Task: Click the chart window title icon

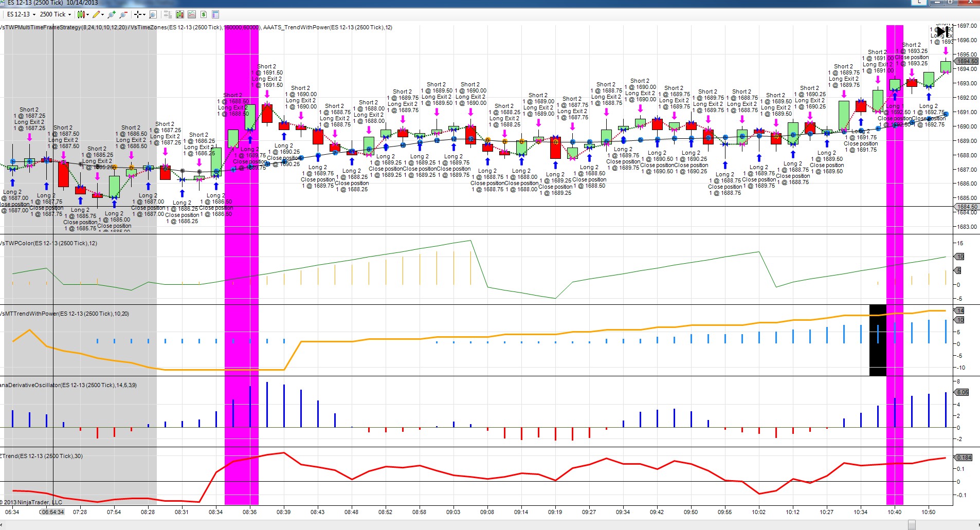Action: coord(3,3)
